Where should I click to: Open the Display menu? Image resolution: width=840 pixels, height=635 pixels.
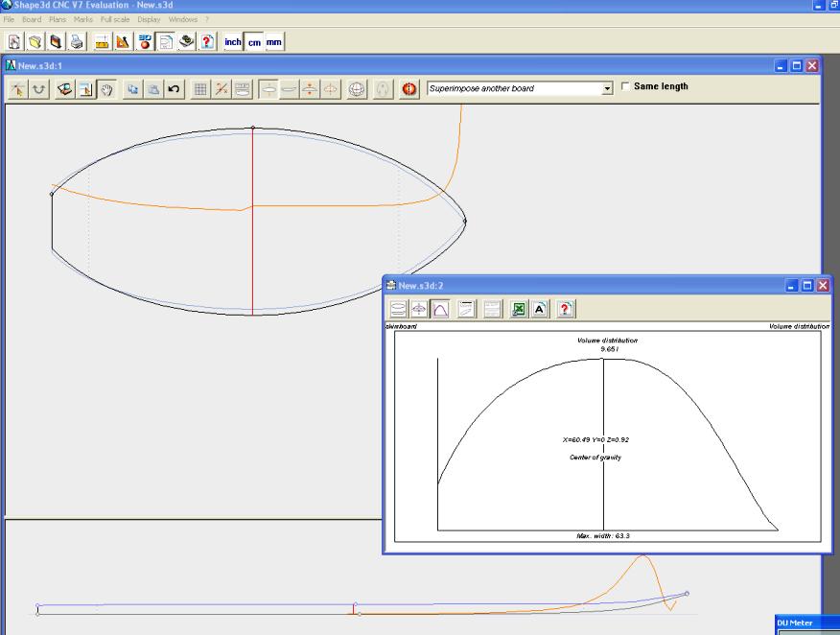(x=149, y=19)
